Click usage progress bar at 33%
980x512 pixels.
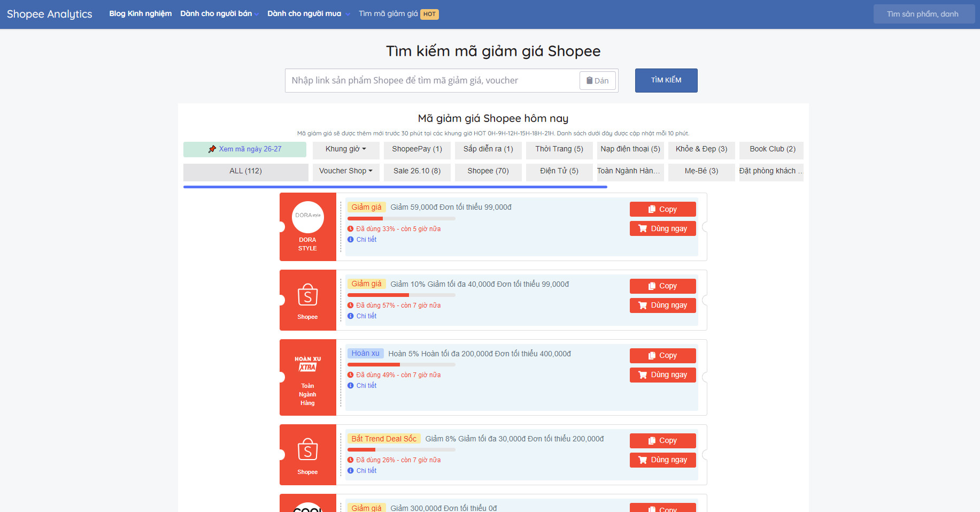pyautogui.click(x=402, y=218)
